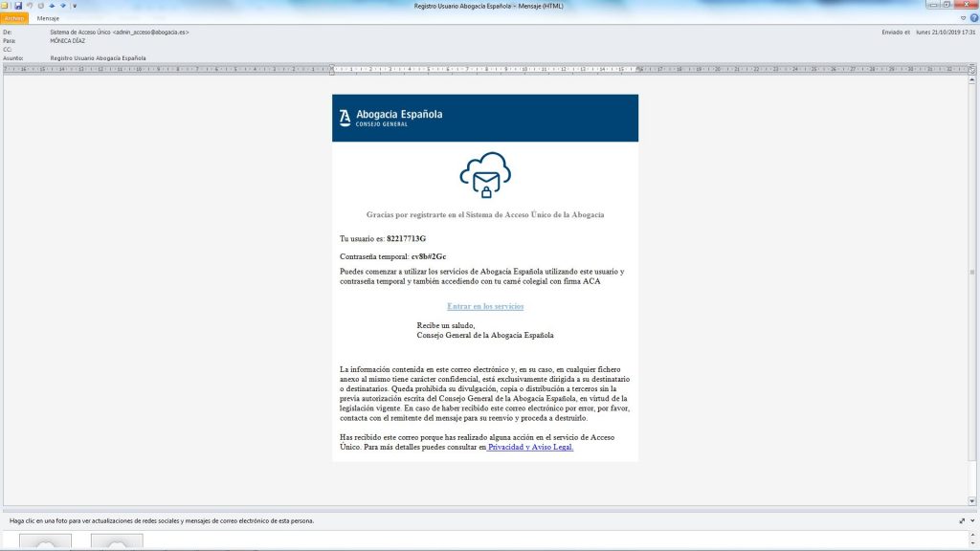
Task: Open the People Pane options dropdown arrow
Action: pyautogui.click(x=972, y=521)
